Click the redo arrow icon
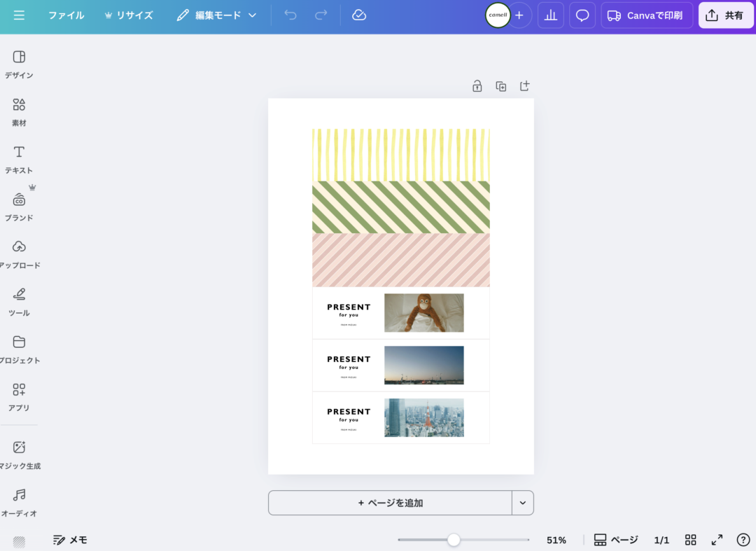 321,15
